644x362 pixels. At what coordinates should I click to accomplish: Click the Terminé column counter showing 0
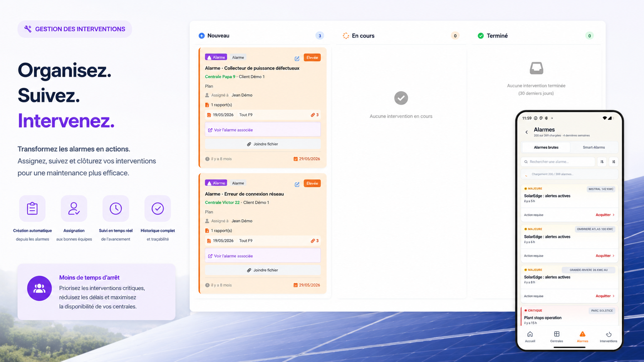click(589, 36)
